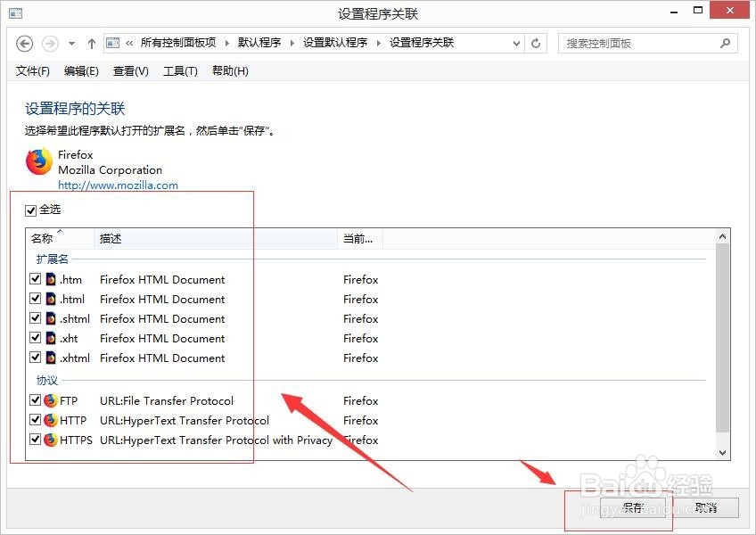Click the .xht file type icon

click(51, 338)
